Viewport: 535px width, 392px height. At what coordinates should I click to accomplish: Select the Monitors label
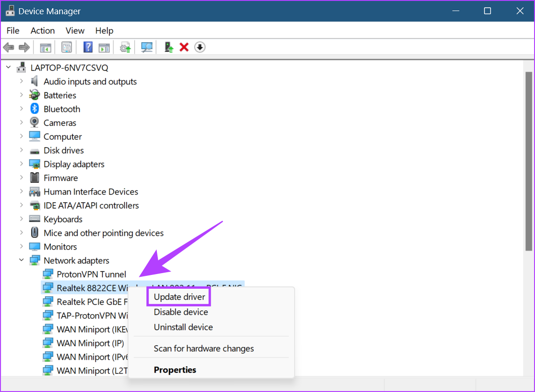coord(60,246)
